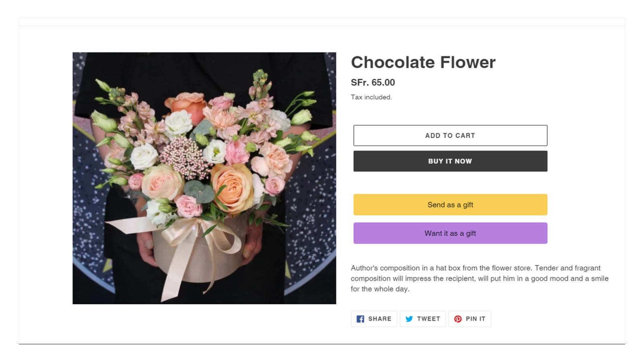Click the Pinterest logo icon
Image resolution: width=644 pixels, height=362 pixels.
458,319
